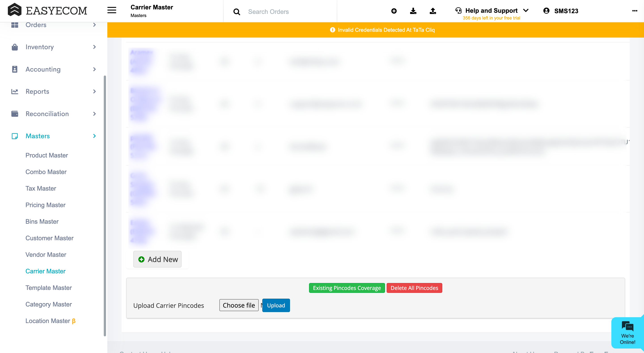Expand the Inventory menu chevron
Viewport: 644px width, 353px height.
point(95,47)
